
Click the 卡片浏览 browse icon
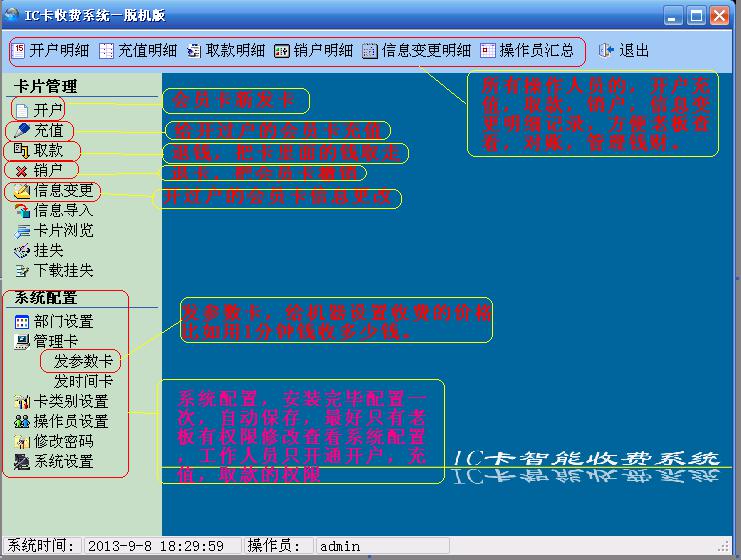22,231
